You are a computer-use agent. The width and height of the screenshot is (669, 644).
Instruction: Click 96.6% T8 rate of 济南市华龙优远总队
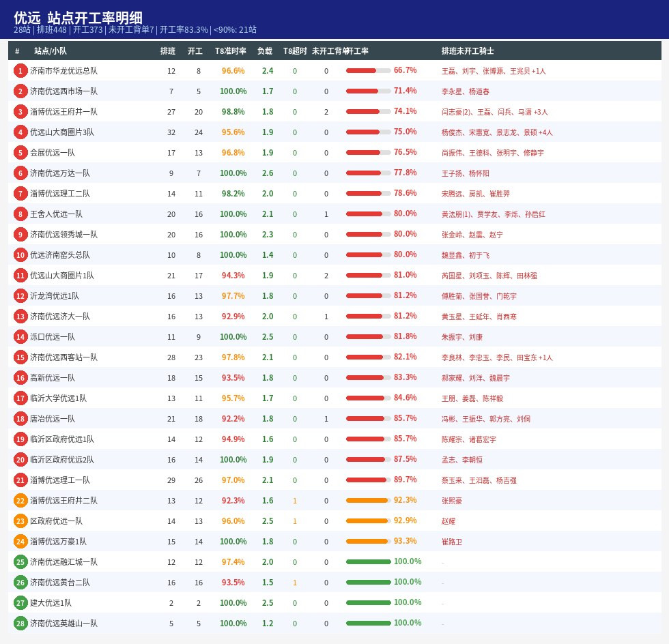[x=233, y=71]
